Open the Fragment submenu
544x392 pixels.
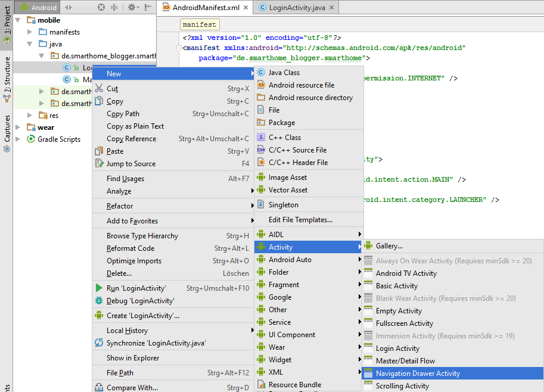[309, 284]
